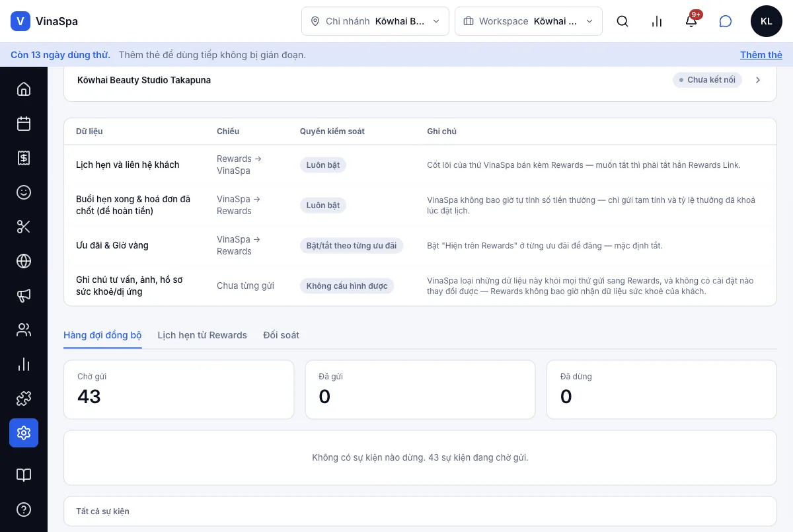
Task: Click the Không cấu hình được badge
Action: (x=347, y=286)
